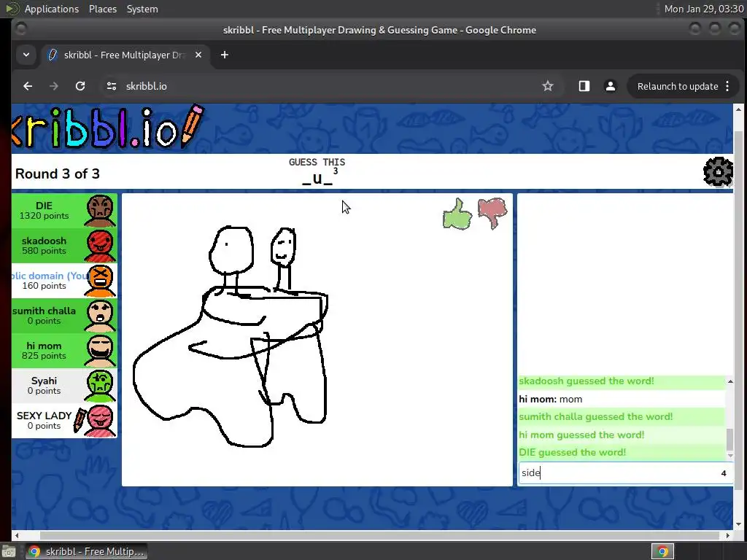Click Syahi 0 points entry
The image size is (747, 560).
[64, 386]
